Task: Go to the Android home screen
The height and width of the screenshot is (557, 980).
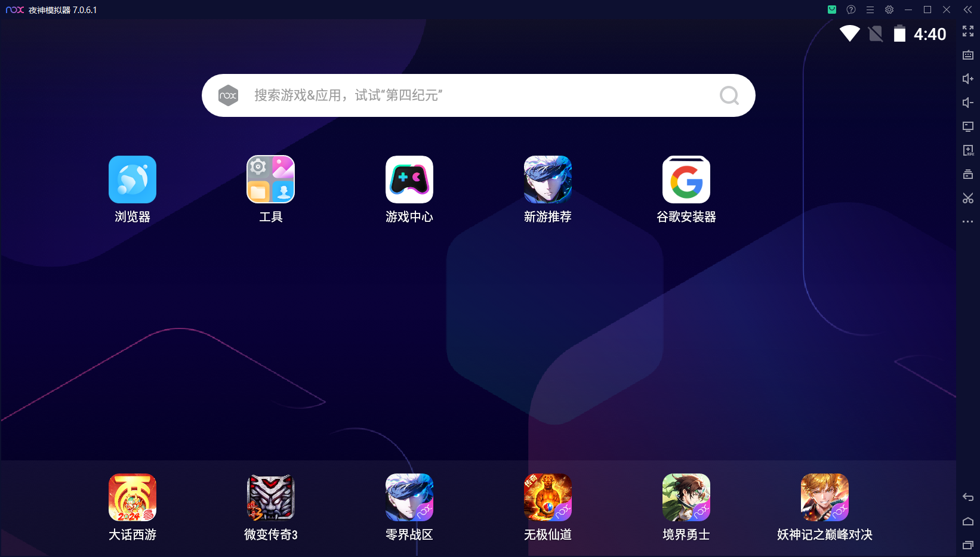Action: tap(968, 521)
